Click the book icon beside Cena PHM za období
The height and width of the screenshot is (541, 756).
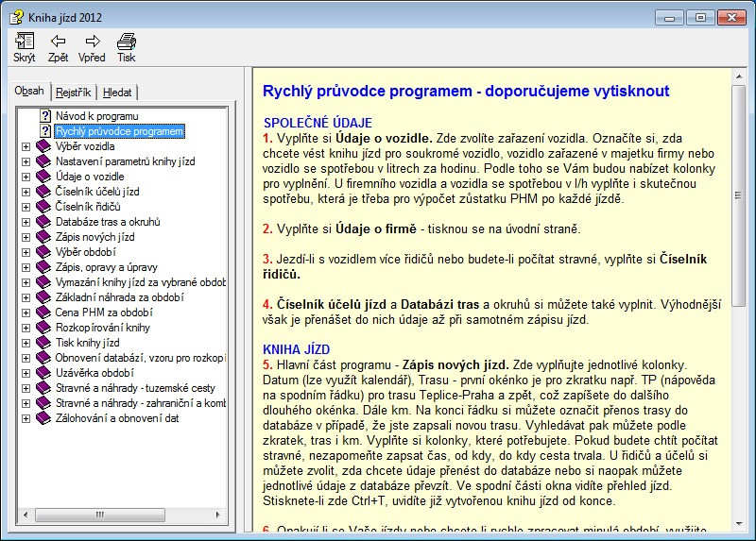[43, 313]
